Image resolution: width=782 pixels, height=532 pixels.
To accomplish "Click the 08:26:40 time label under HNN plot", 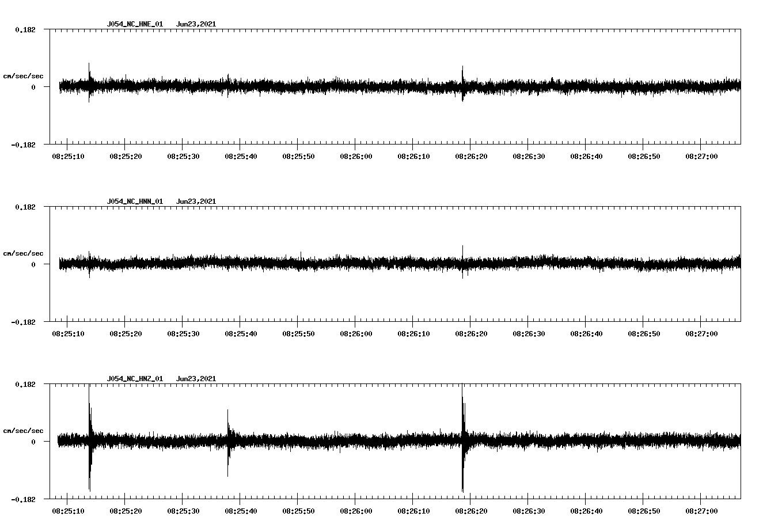I will click(x=586, y=334).
